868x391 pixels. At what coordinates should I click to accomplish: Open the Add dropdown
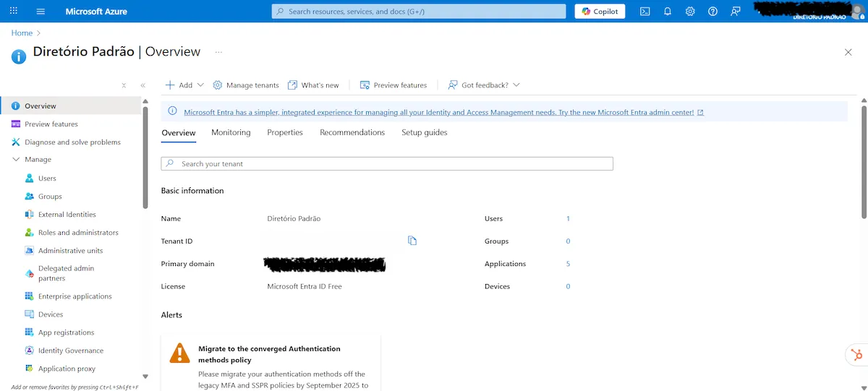(184, 85)
